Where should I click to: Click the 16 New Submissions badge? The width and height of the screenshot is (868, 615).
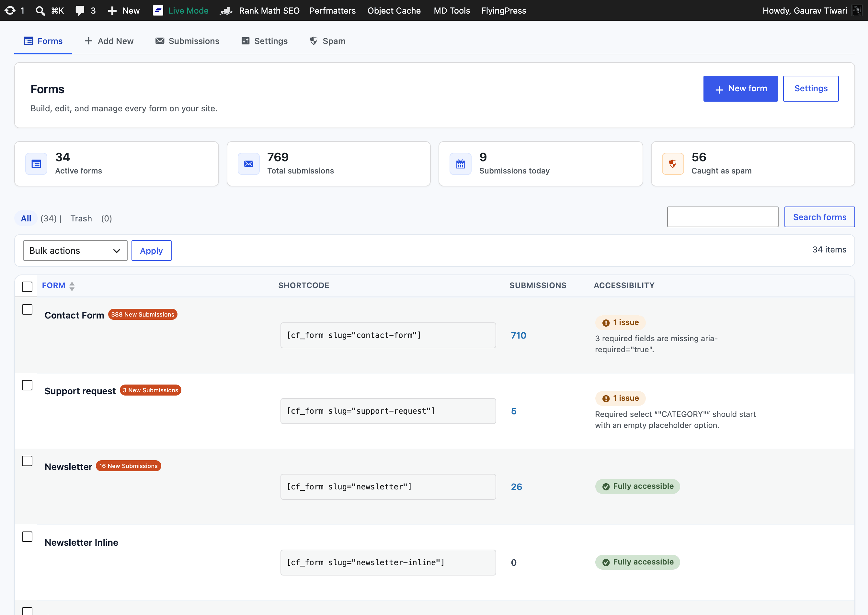point(128,466)
